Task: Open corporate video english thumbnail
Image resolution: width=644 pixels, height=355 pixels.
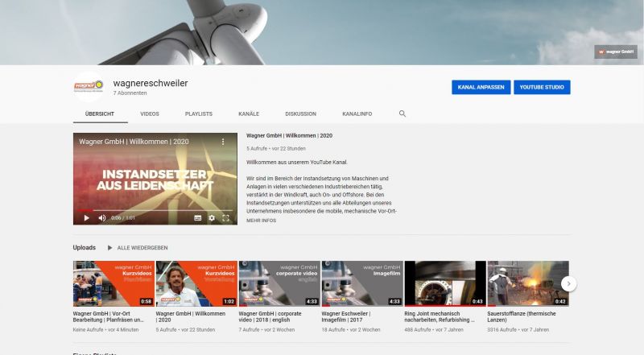Action: tap(279, 283)
